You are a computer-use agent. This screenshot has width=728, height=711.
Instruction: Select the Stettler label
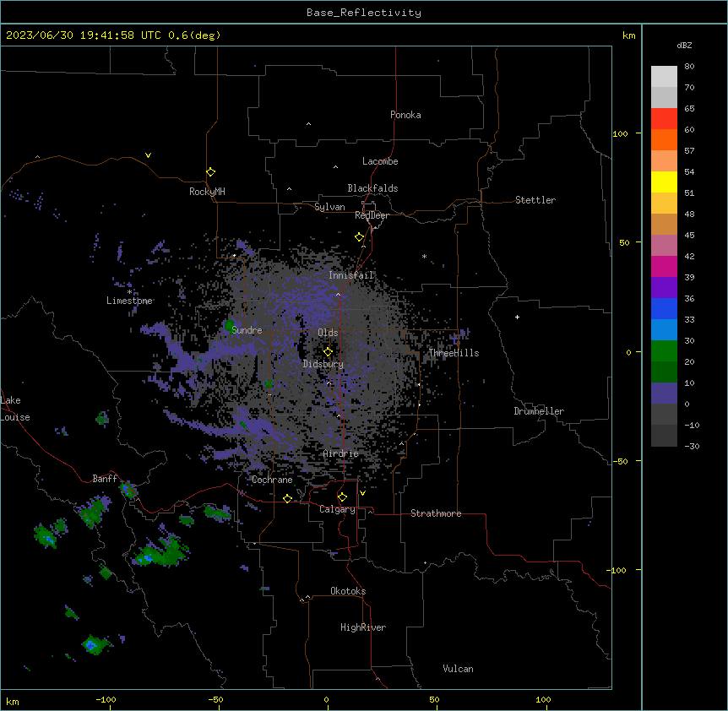click(x=535, y=200)
